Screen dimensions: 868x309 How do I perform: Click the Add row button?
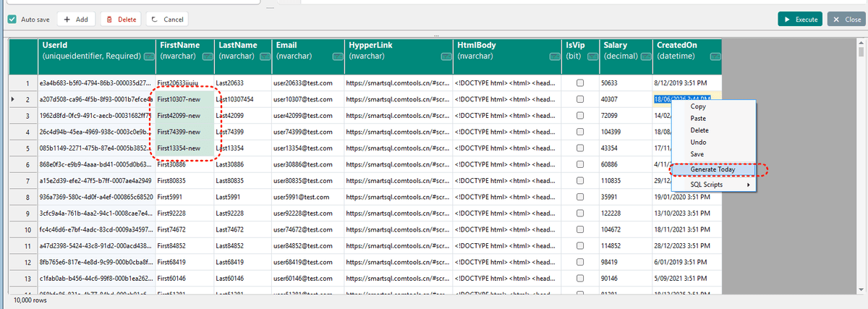[x=76, y=20]
